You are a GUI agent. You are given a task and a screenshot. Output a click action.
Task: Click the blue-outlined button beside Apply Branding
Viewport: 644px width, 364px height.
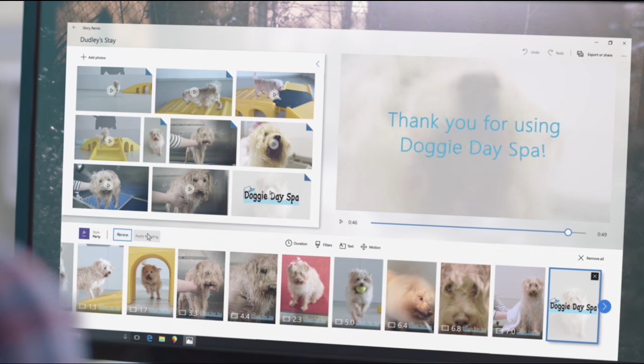[x=122, y=235]
